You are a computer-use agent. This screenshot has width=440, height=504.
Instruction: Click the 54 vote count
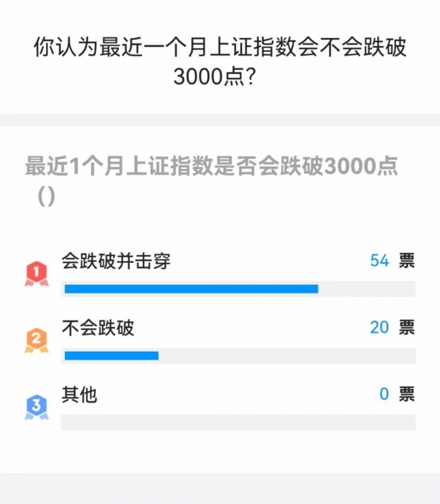pyautogui.click(x=380, y=261)
